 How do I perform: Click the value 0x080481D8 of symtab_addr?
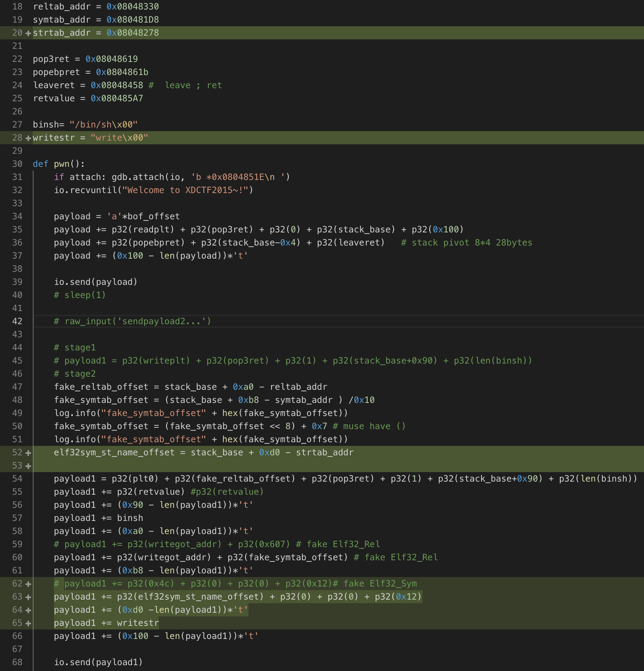(133, 20)
